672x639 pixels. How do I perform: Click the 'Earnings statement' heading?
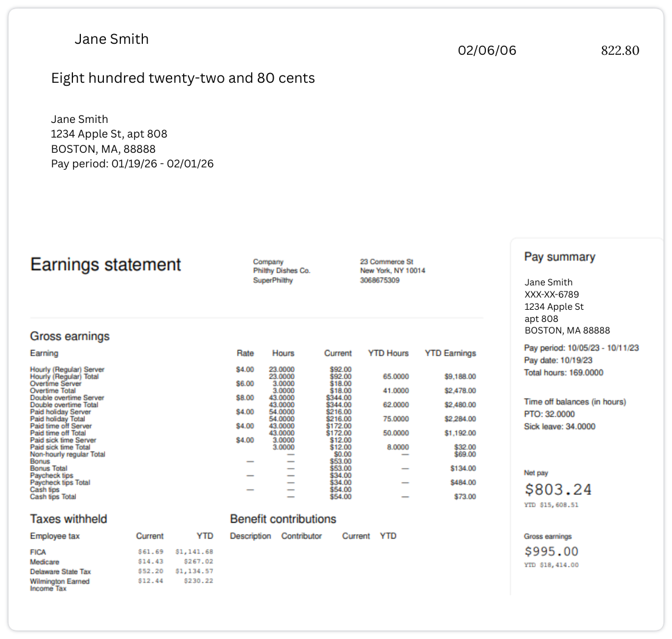(106, 265)
